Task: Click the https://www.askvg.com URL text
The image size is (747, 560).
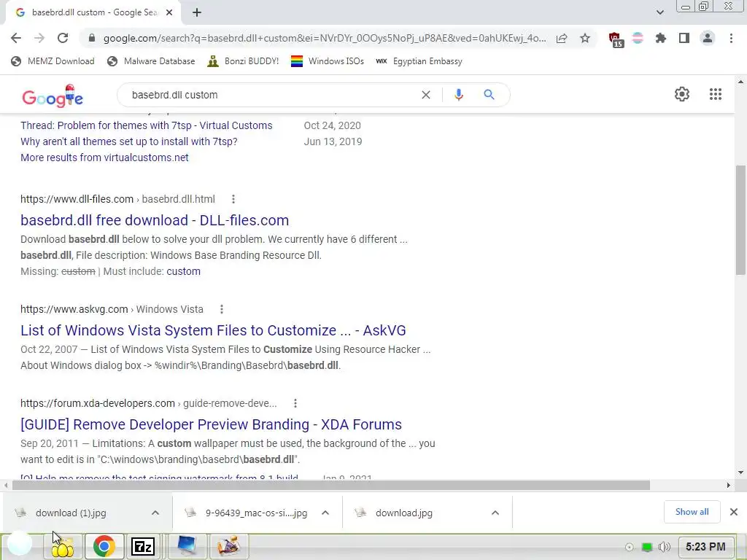Action: pyautogui.click(x=74, y=309)
